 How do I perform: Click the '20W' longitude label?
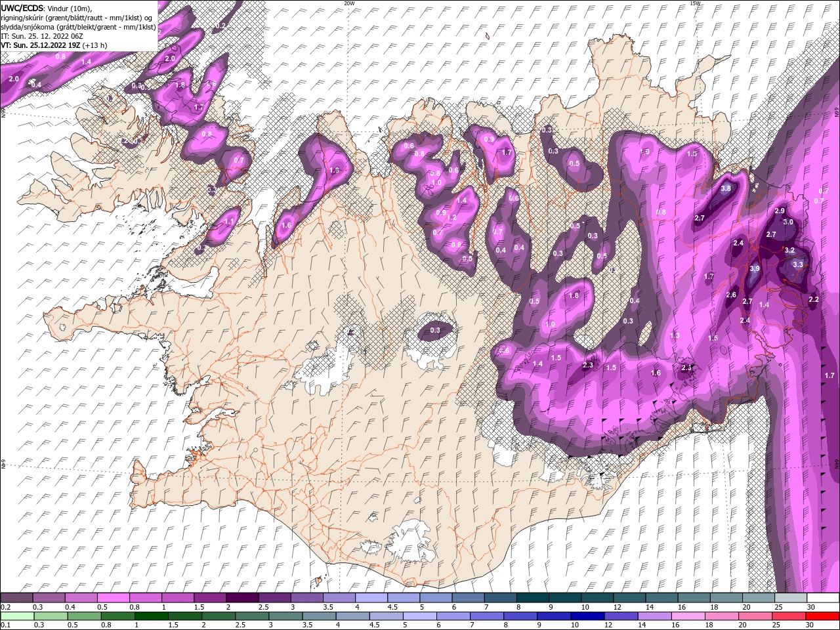click(350, 3)
